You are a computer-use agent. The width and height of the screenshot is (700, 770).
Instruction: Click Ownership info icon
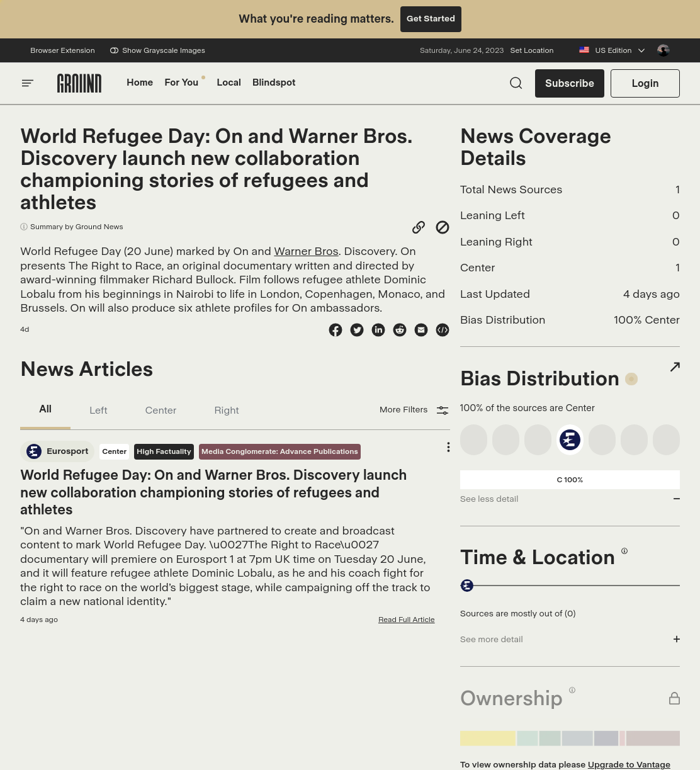click(x=572, y=690)
